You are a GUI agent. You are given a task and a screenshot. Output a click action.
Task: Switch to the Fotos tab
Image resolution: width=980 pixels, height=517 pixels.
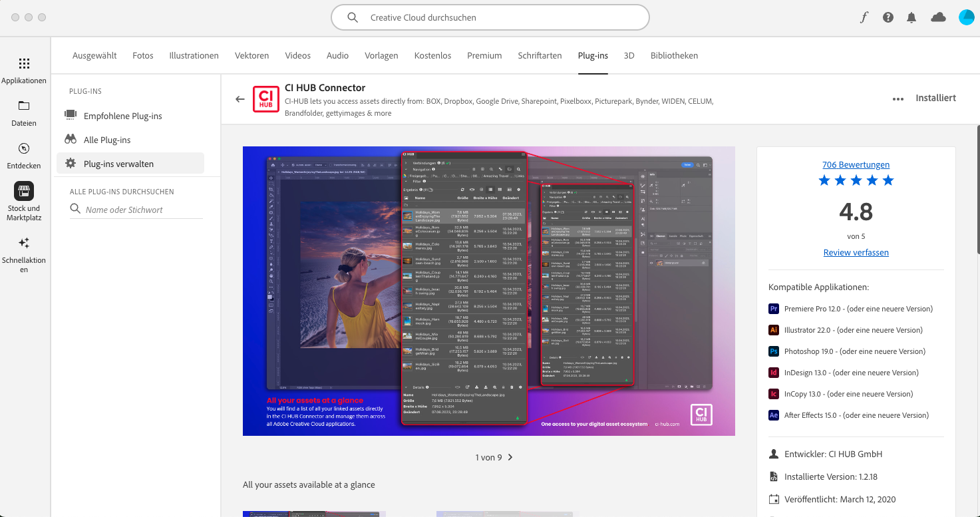pos(142,55)
